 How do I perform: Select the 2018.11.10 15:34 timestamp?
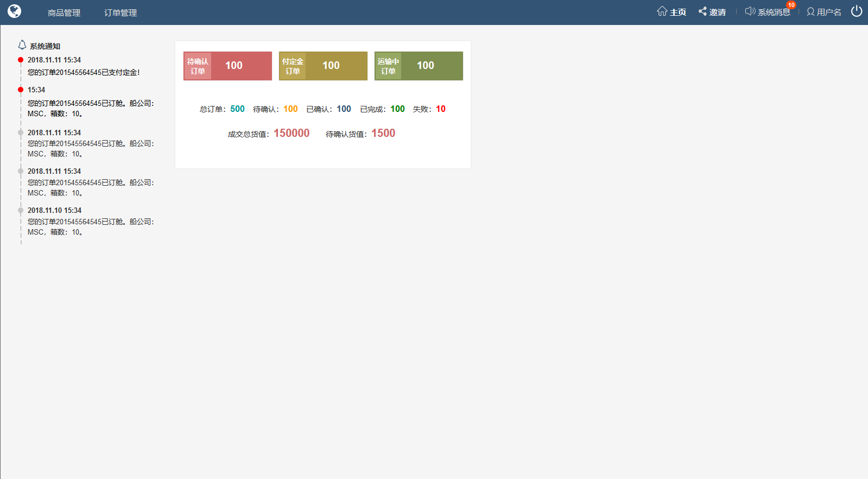click(54, 211)
